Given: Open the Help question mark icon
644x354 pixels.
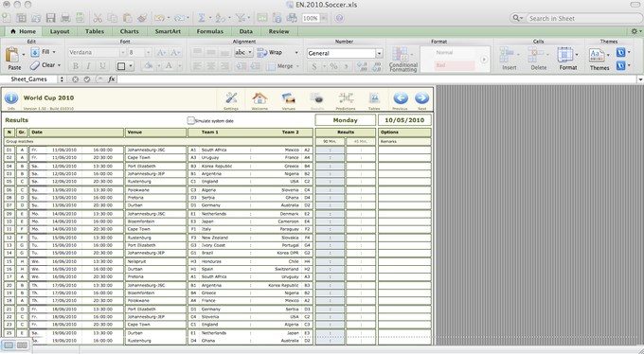Looking at the screenshot, I should tap(339, 18).
